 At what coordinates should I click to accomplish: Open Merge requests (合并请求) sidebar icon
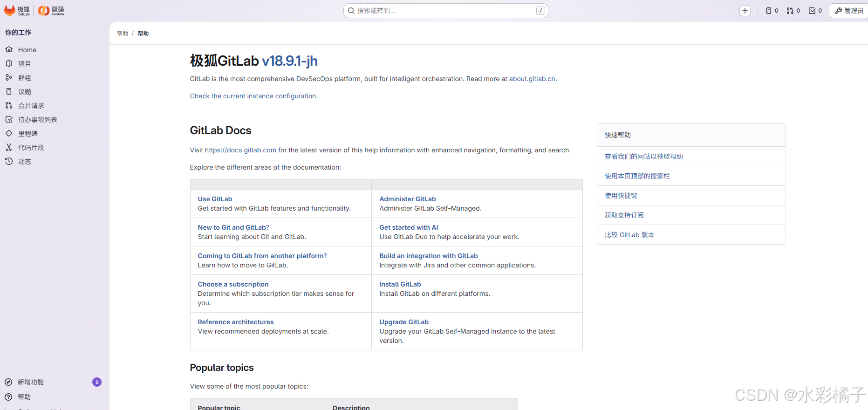coord(9,105)
